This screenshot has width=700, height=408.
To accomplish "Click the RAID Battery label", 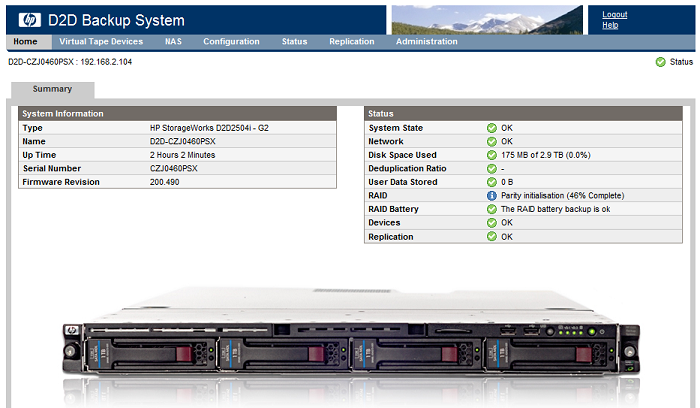I will point(393,209).
